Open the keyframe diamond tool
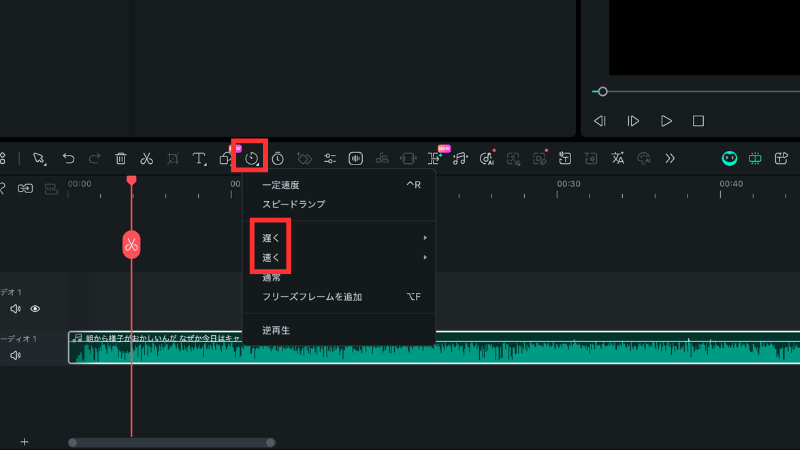The height and width of the screenshot is (450, 800). pyautogui.click(x=304, y=159)
